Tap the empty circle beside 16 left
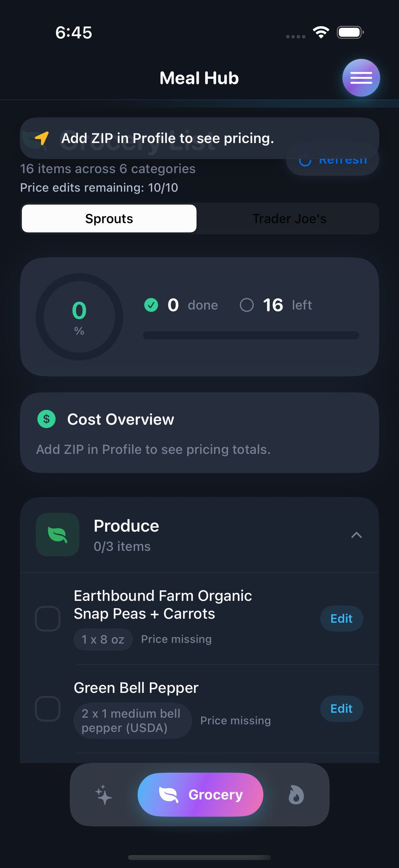Screen dimensions: 399x868 [246, 305]
